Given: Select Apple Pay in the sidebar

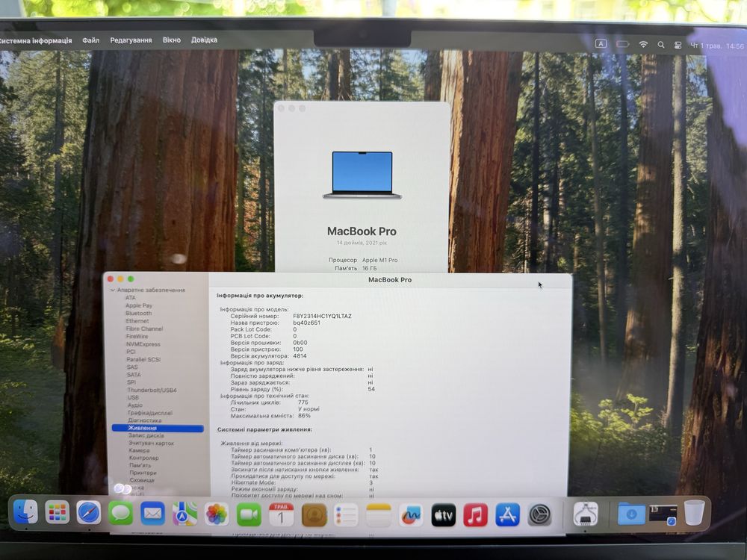Looking at the screenshot, I should click(139, 305).
